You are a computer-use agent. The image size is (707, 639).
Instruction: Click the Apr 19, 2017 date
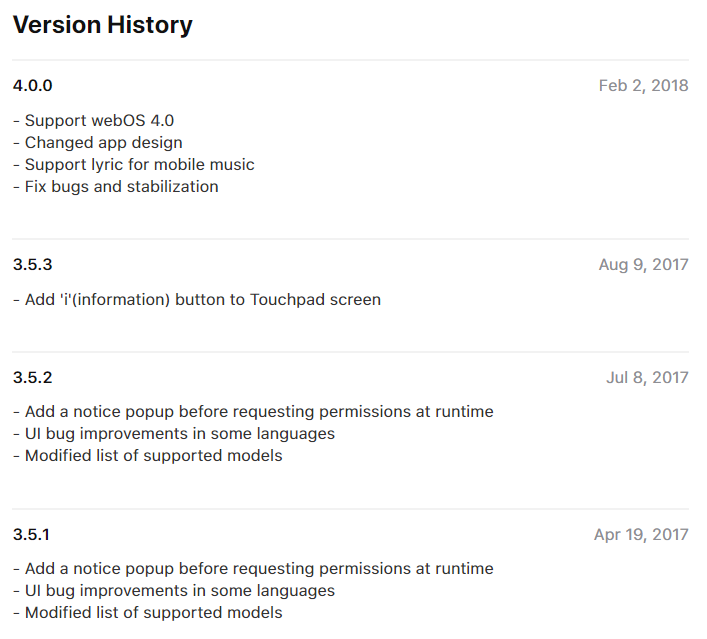pos(641,535)
